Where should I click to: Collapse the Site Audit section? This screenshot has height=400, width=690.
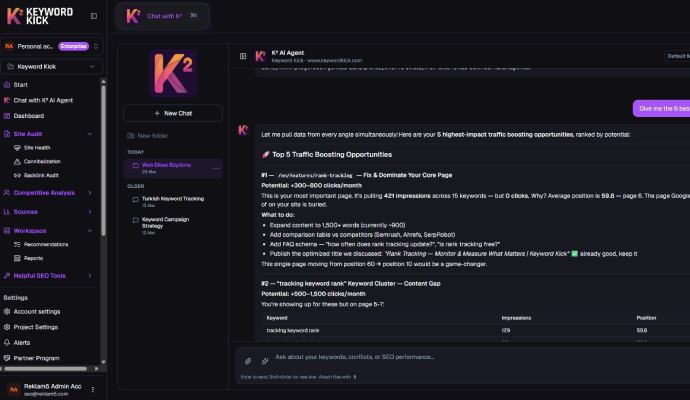click(x=89, y=133)
